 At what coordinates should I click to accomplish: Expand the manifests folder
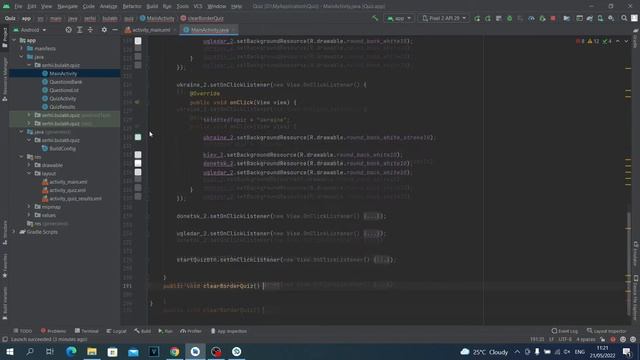(22, 48)
